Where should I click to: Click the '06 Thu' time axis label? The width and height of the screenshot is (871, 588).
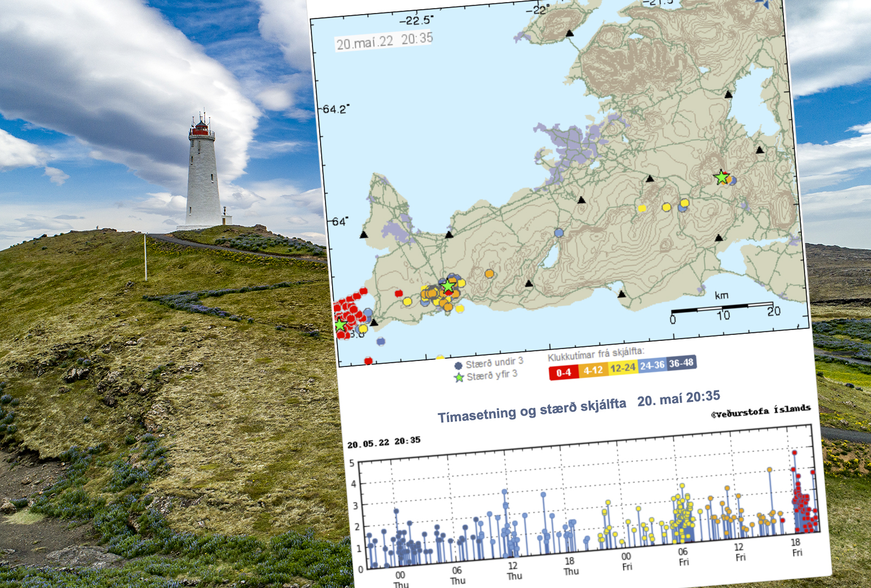coord(457,575)
